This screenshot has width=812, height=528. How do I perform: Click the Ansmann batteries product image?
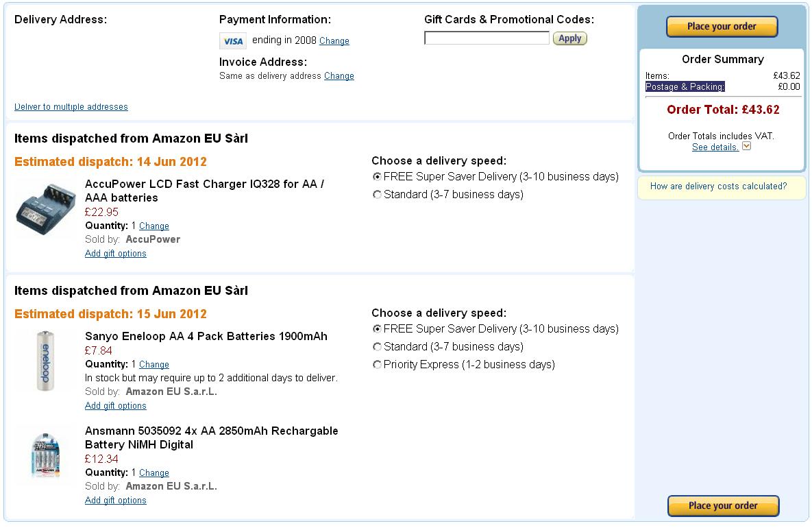coord(46,455)
